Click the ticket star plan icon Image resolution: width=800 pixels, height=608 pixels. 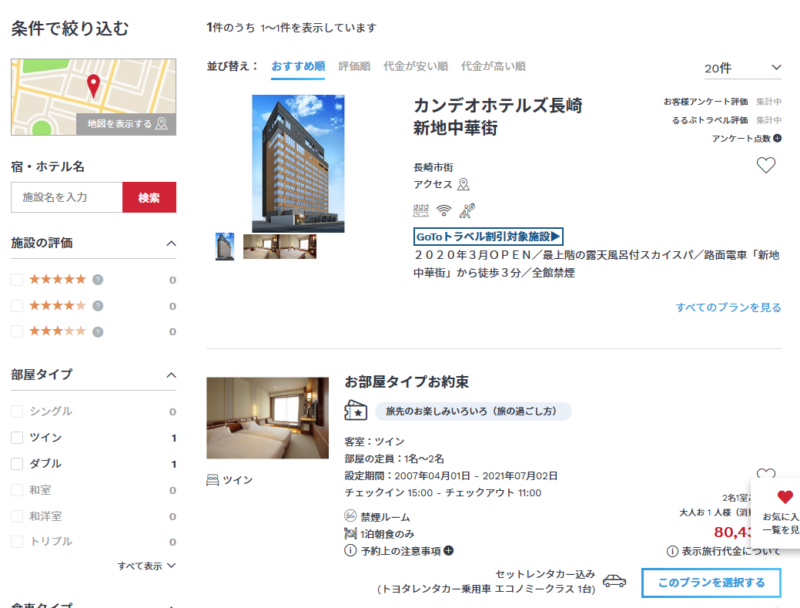pos(355,411)
